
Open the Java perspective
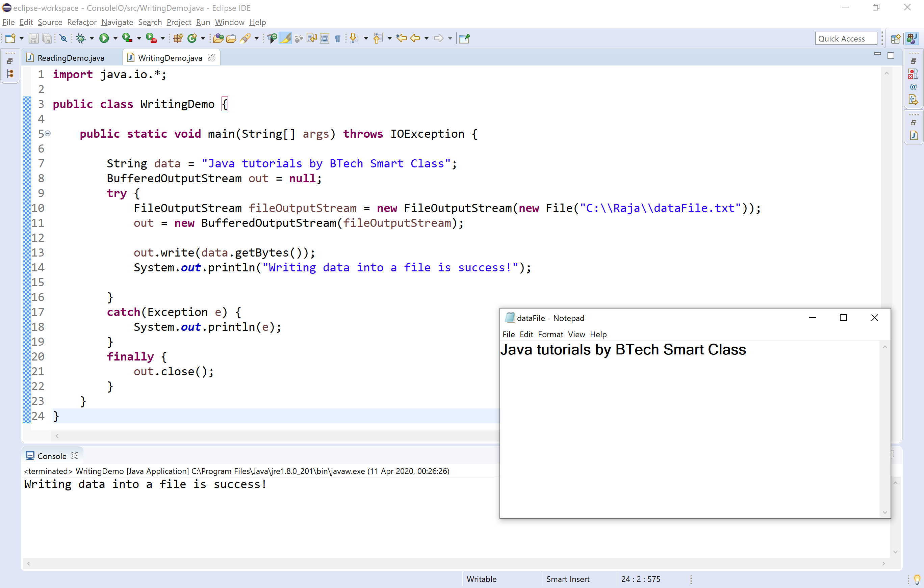pos(912,38)
